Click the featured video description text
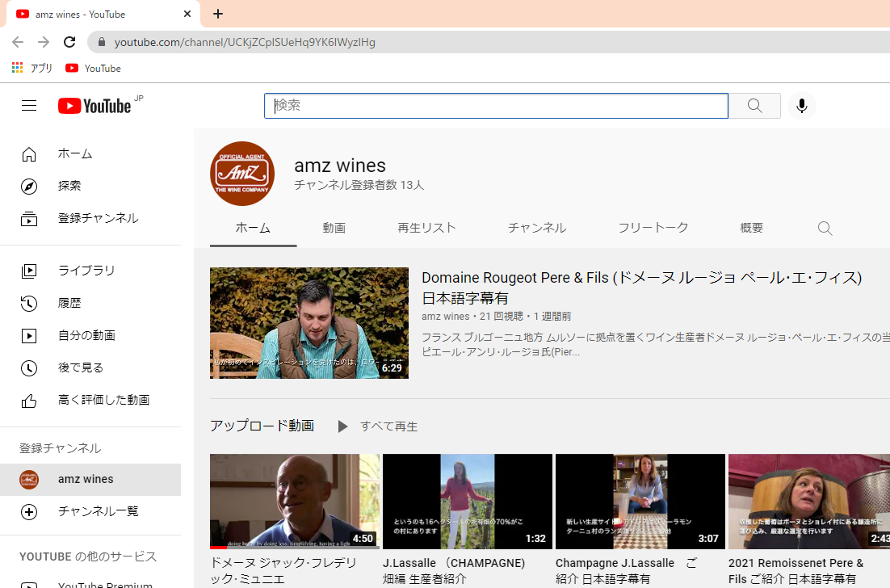 [656, 345]
